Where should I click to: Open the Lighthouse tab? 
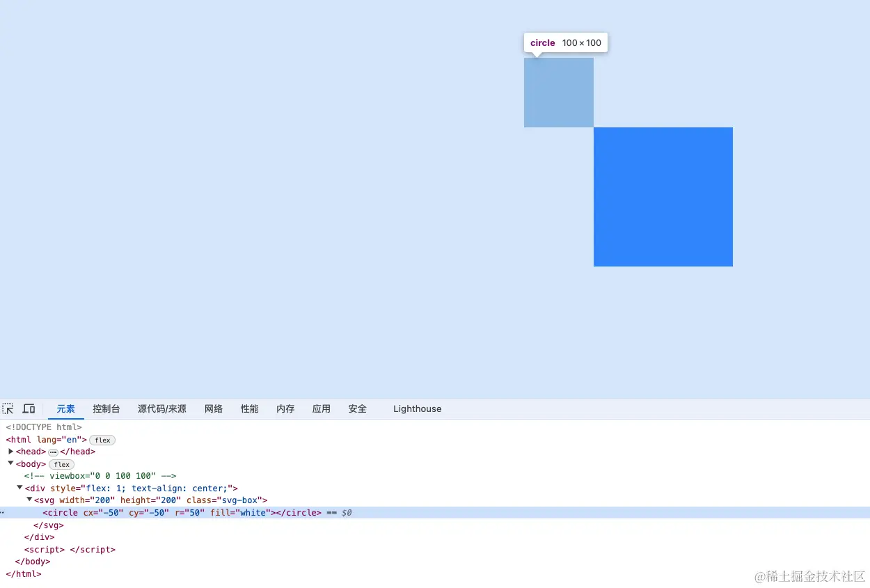[x=418, y=409]
